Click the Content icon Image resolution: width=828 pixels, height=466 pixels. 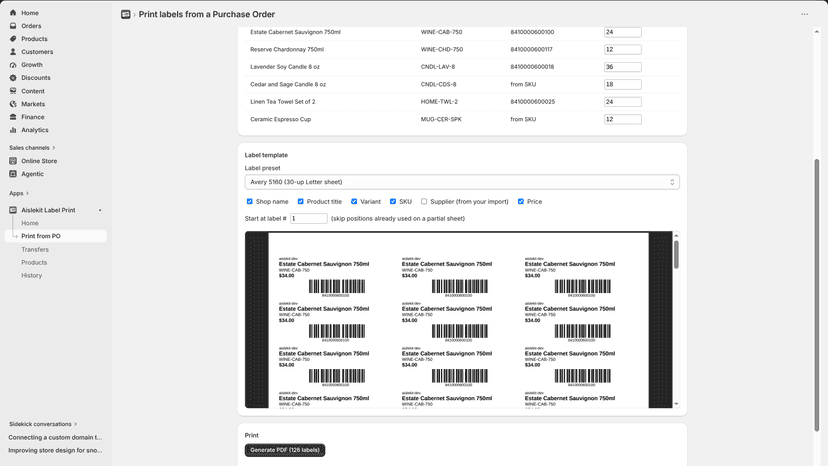click(x=13, y=91)
